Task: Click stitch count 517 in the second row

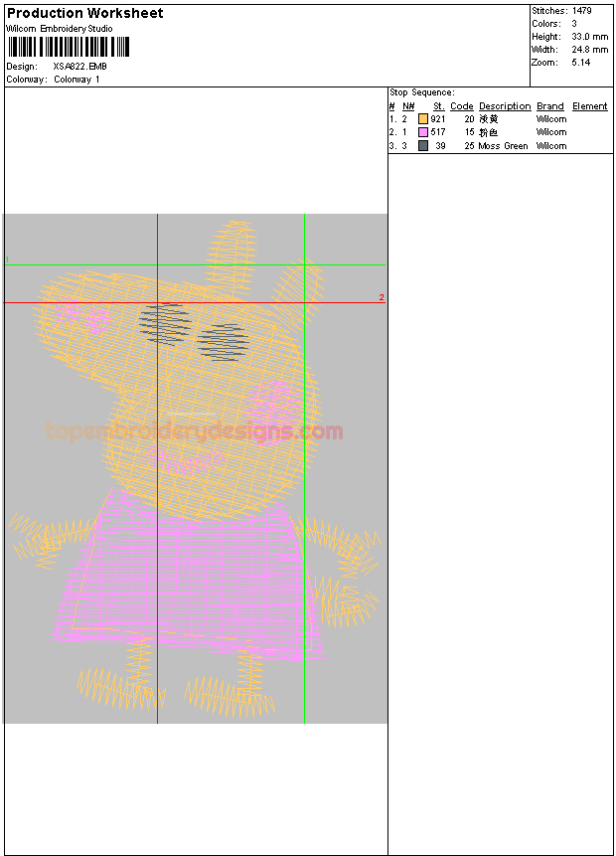Action: (438, 132)
